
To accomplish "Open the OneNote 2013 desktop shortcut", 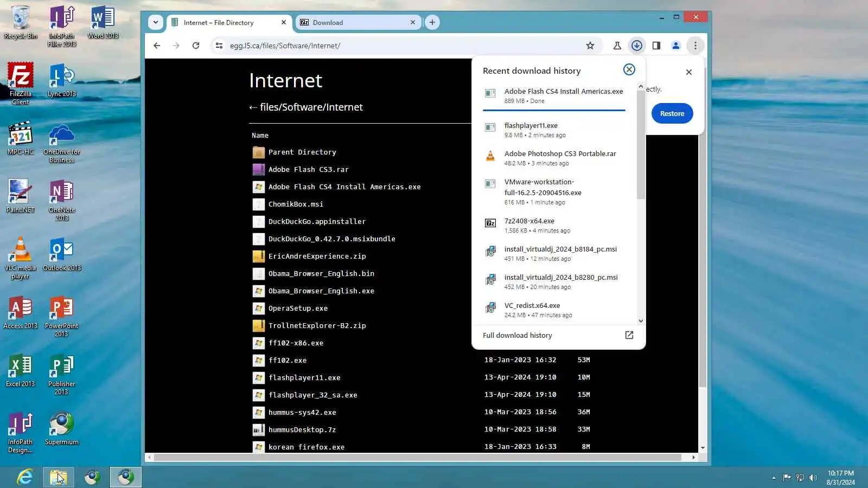I will (x=62, y=200).
